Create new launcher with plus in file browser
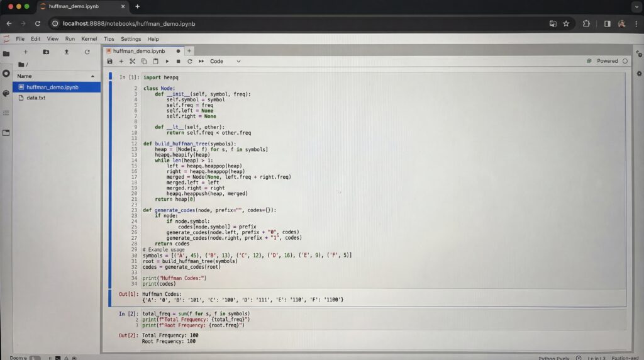Screen dimensions: 644x360 click(25, 52)
